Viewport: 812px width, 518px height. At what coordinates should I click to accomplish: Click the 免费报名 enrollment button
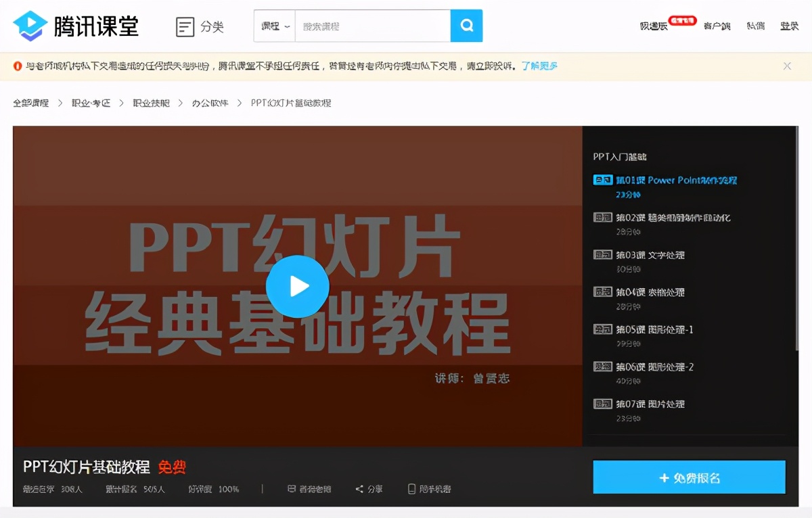click(689, 477)
